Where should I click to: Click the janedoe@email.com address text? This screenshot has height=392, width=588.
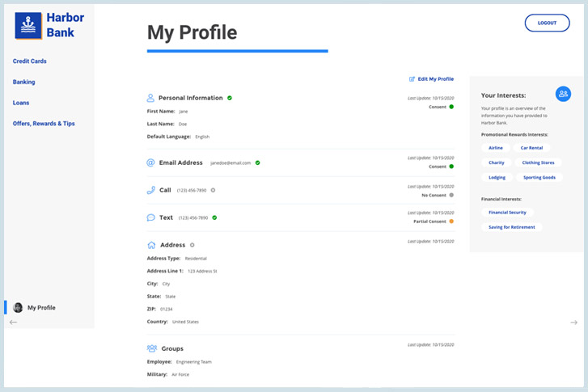[231, 163]
